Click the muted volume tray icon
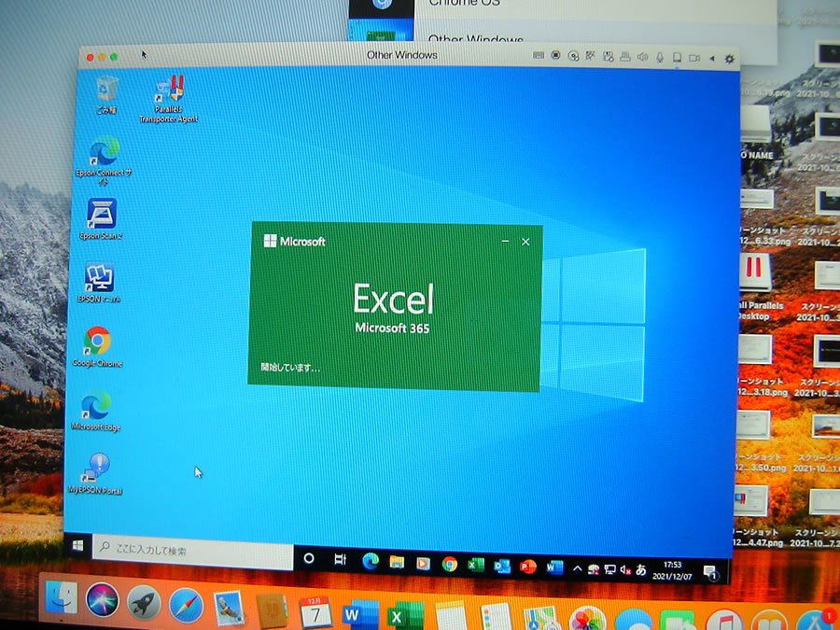Screen dimensions: 840x630 coord(625,570)
